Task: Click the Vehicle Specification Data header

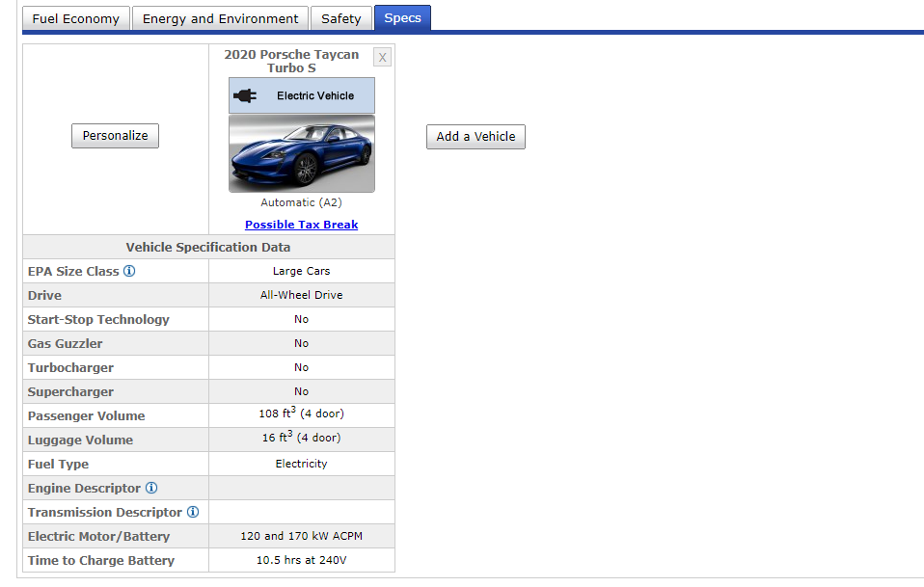Action: (208, 247)
